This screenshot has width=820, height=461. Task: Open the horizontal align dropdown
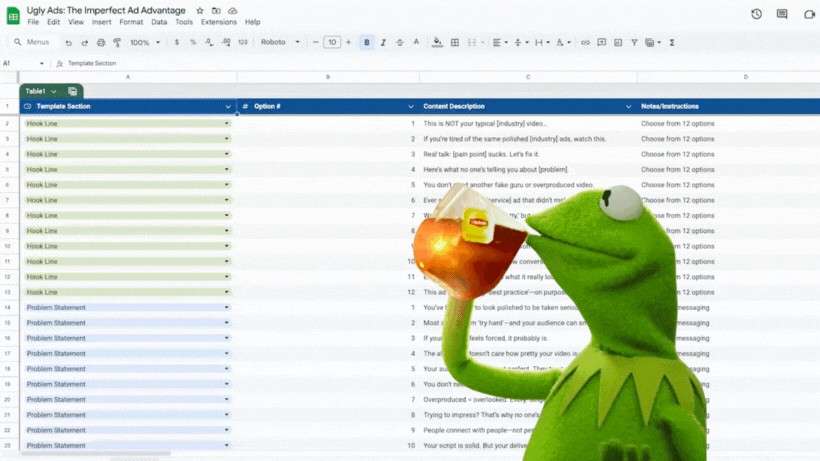[500, 42]
